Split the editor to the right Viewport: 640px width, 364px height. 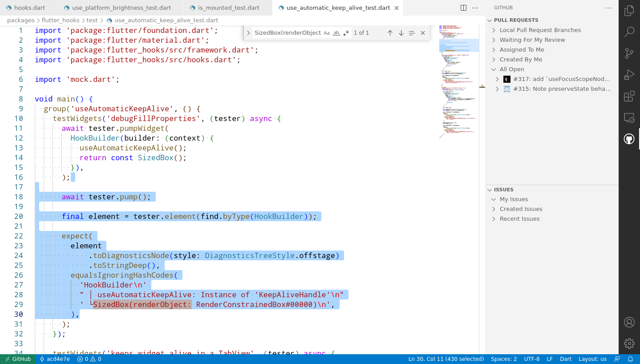(463, 8)
